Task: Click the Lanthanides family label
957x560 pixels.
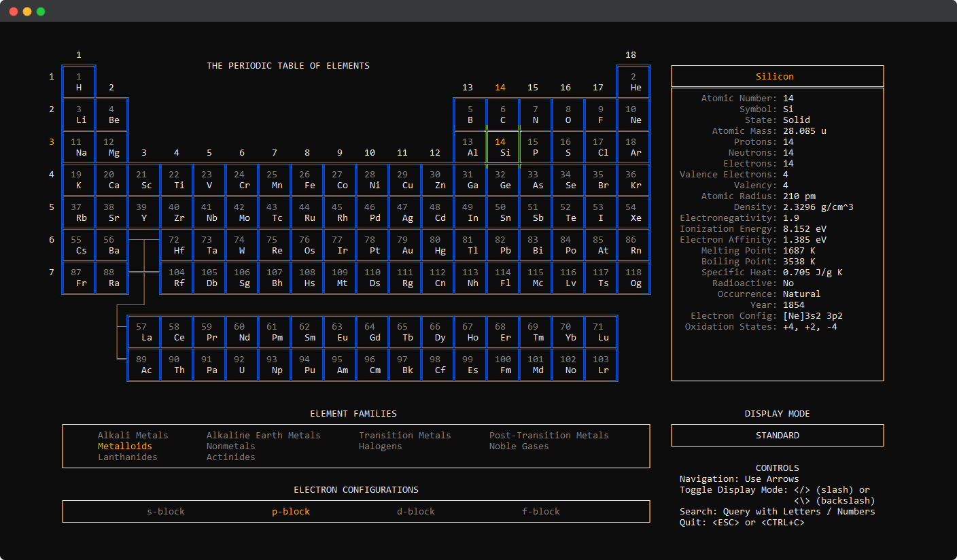Action: (128, 457)
